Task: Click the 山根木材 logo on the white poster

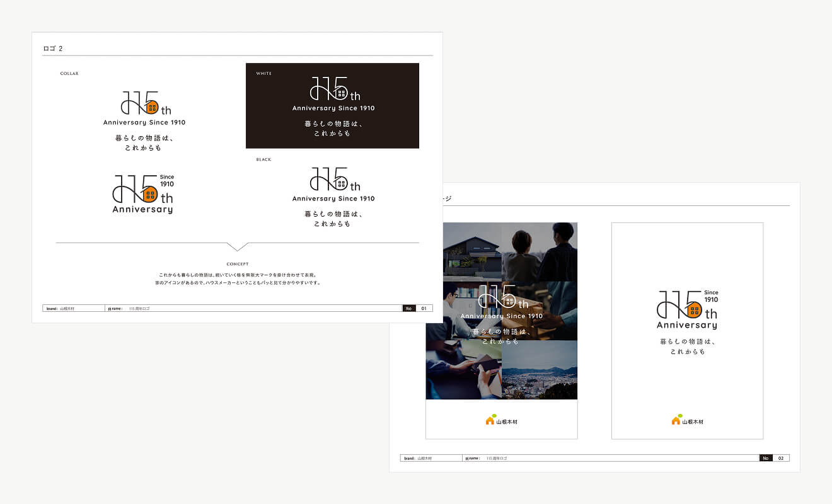Action: tap(687, 420)
